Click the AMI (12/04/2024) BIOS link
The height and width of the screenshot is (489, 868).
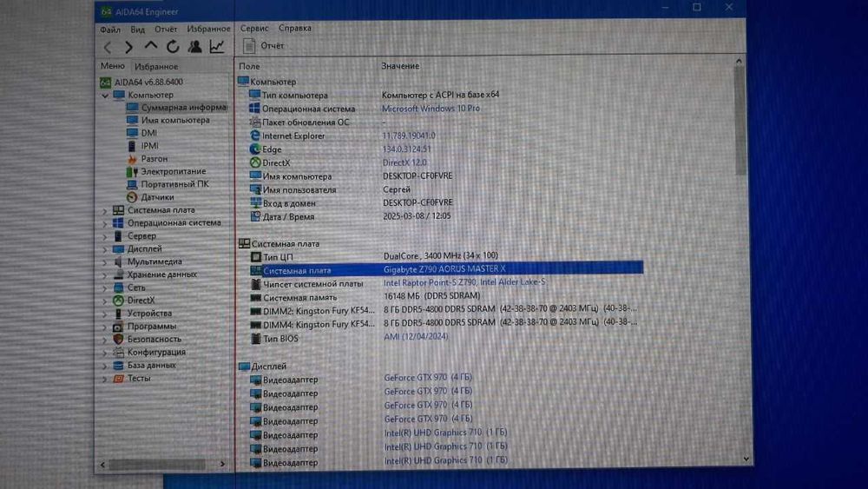416,337
